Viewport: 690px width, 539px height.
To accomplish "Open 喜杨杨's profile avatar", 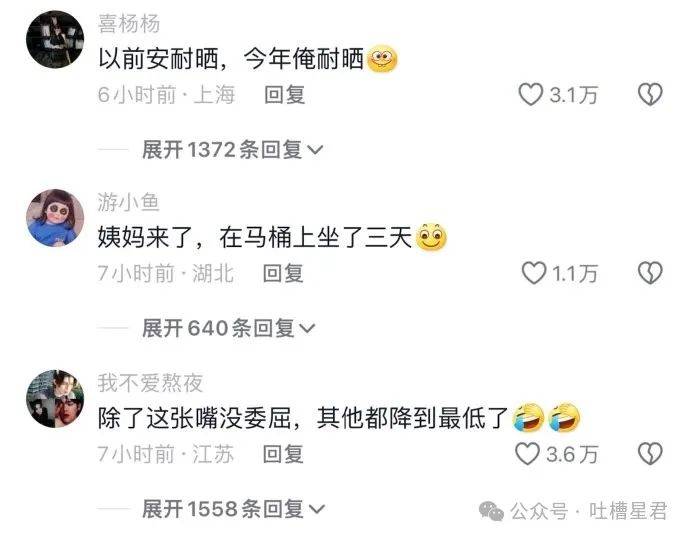I will 55,40.
